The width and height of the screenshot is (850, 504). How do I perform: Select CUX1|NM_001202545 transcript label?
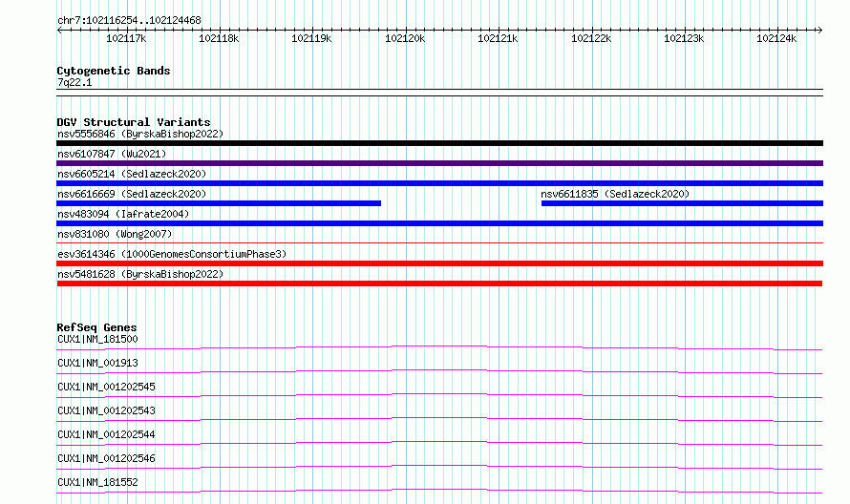click(x=106, y=387)
